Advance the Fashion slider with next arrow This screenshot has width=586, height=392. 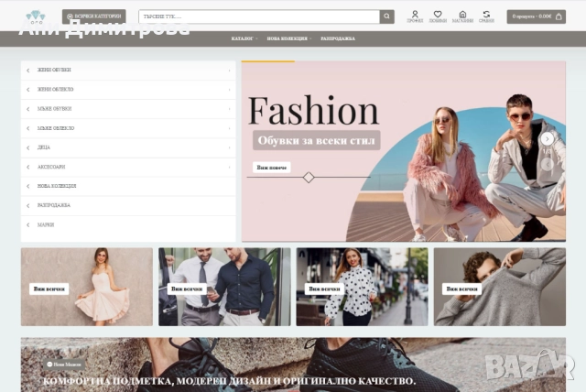click(548, 139)
